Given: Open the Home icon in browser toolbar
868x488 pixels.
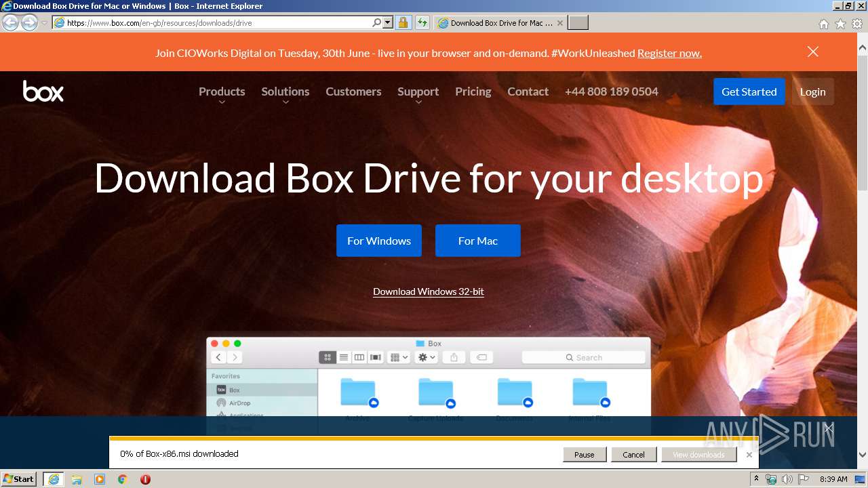Looking at the screenshot, I should 823,24.
